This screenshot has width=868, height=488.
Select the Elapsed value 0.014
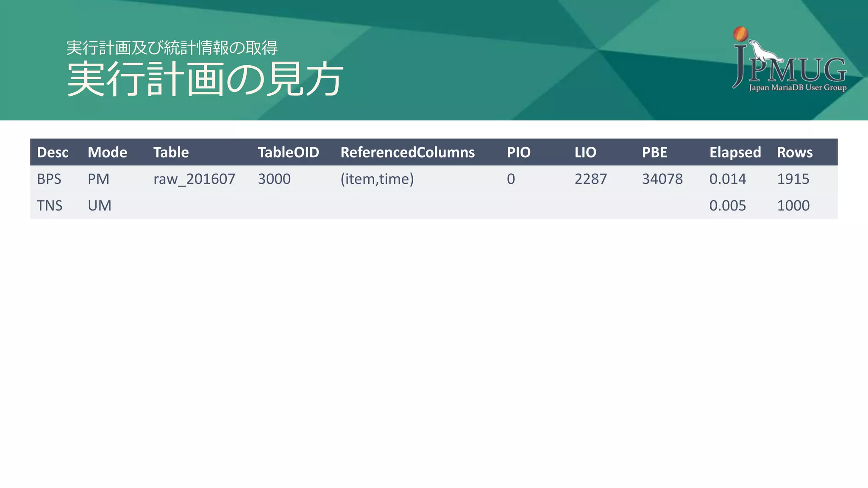(728, 179)
